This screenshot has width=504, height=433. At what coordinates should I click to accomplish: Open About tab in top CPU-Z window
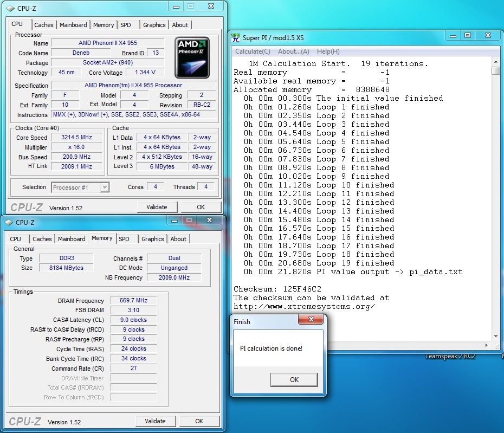180,25
